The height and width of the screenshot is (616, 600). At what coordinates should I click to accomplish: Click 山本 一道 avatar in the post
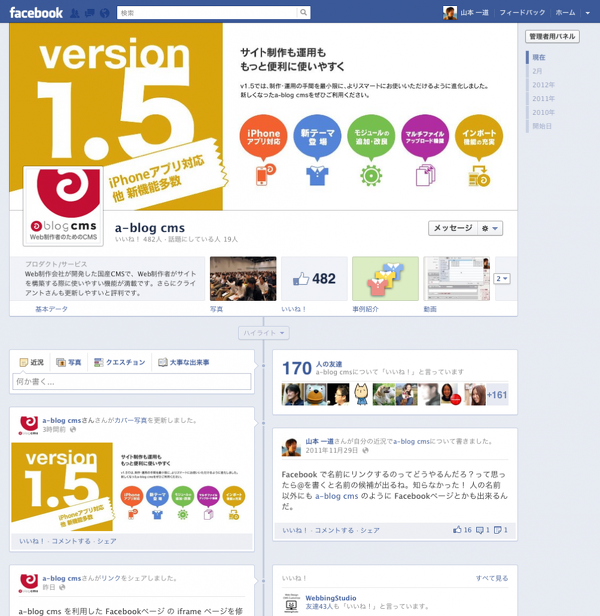(x=291, y=447)
